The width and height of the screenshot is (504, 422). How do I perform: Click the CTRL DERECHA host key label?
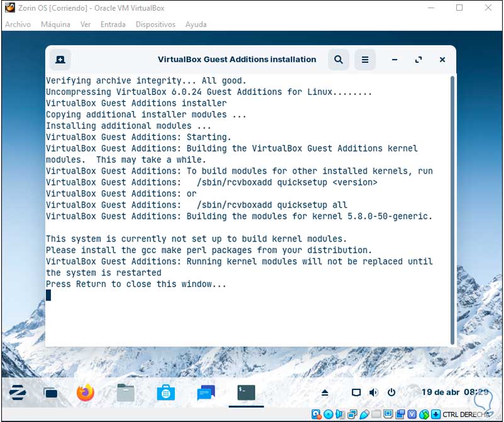[x=466, y=414]
